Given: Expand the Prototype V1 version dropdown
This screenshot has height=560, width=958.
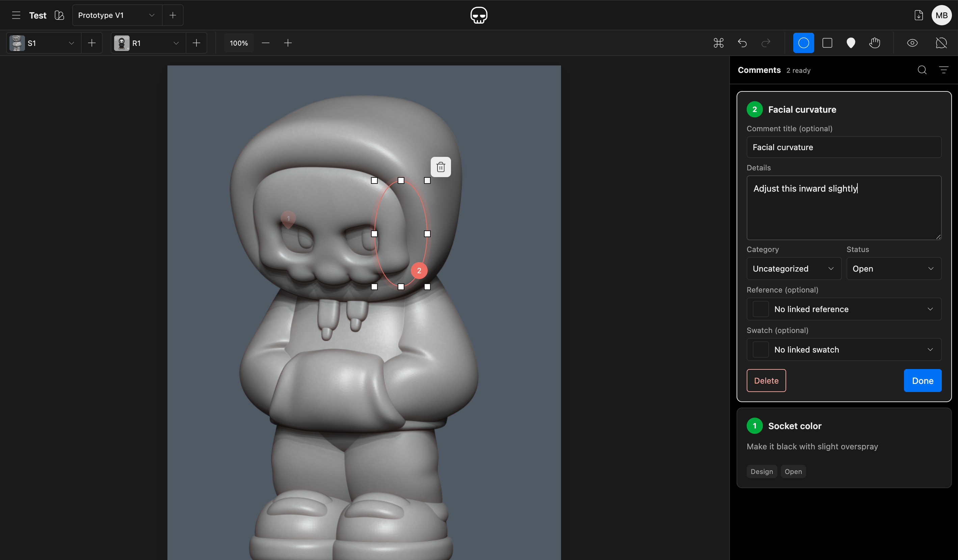Looking at the screenshot, I should (117, 15).
